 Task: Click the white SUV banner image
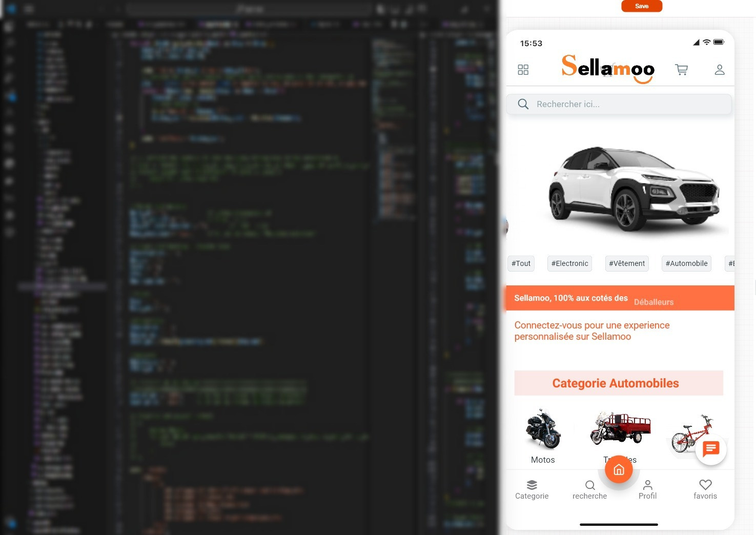[634, 189]
